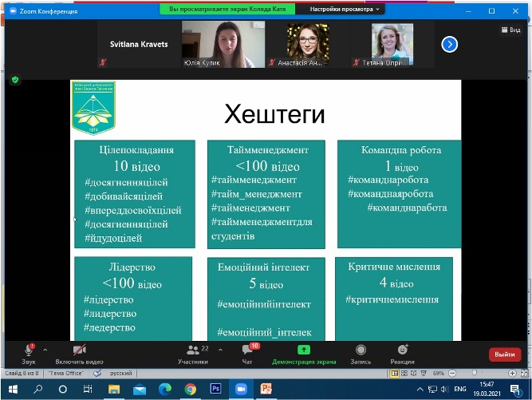Switch to Zoom app in taskbar

[241, 389]
